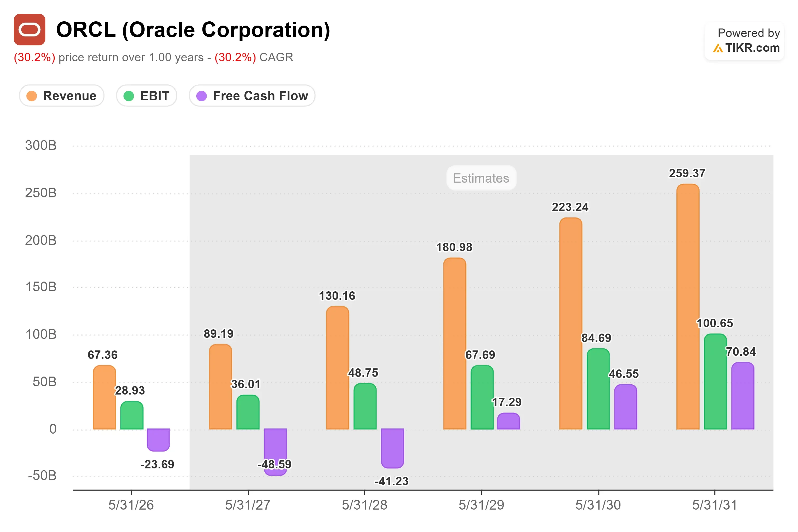Click the ORCL (Oracle Corporation) title
Image resolution: width=798 pixels, height=532 pixels.
point(193,30)
